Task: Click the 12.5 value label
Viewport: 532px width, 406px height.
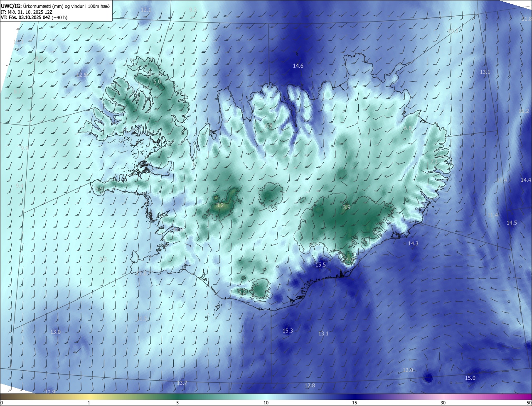Action: pos(82,75)
